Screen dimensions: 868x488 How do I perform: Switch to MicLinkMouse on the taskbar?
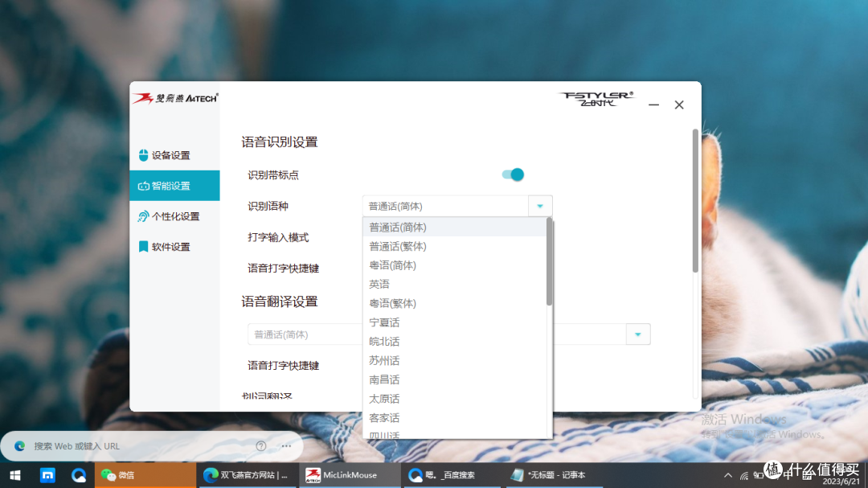[350, 475]
